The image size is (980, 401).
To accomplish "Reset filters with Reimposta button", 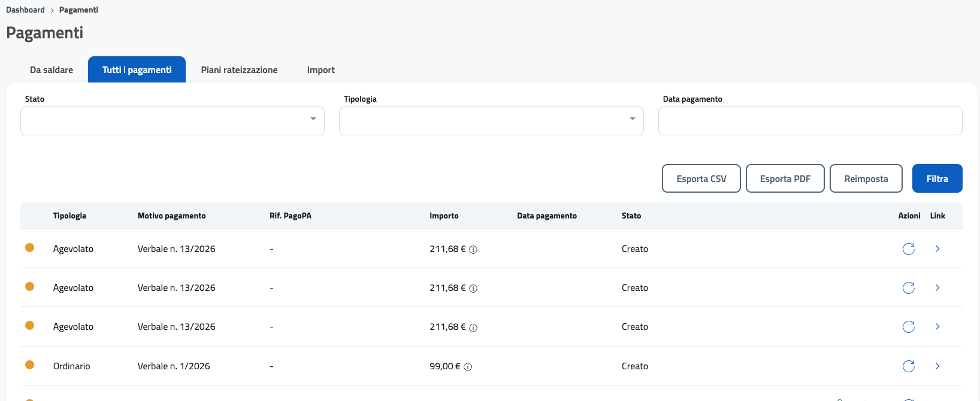I will pos(866,178).
